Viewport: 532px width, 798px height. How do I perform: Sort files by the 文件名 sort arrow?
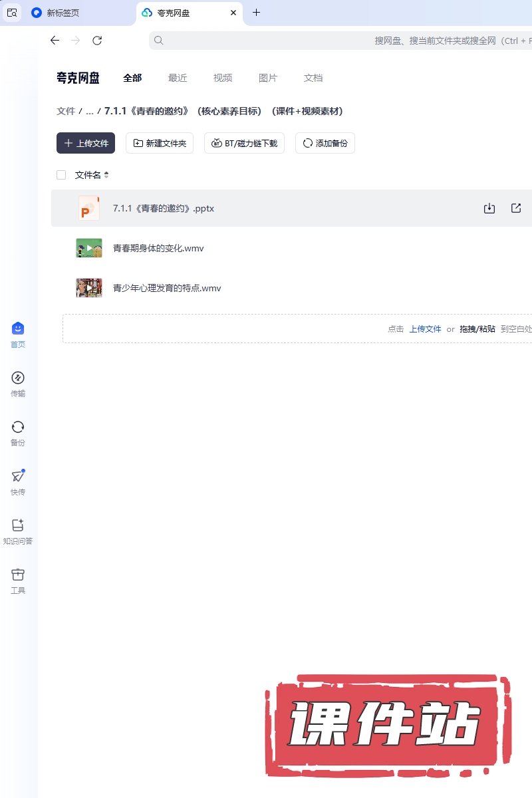[x=106, y=175]
